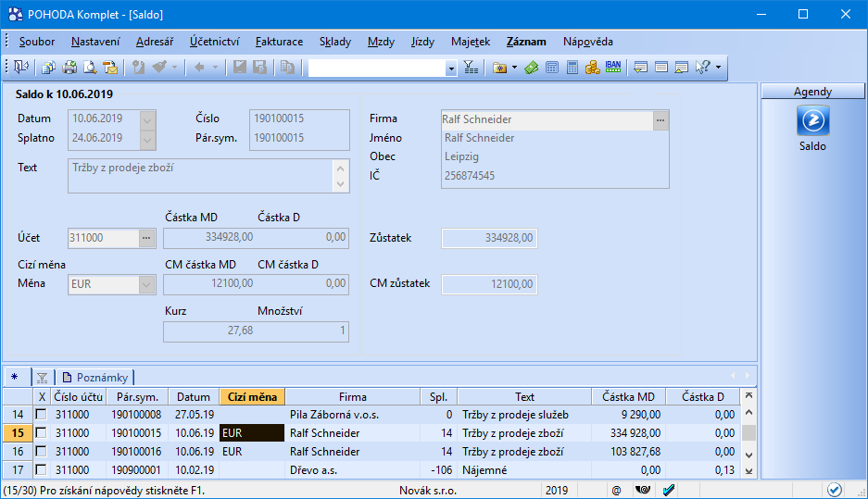Click the Kurz value field 27,68
This screenshot has width=868, height=499.
(x=209, y=331)
